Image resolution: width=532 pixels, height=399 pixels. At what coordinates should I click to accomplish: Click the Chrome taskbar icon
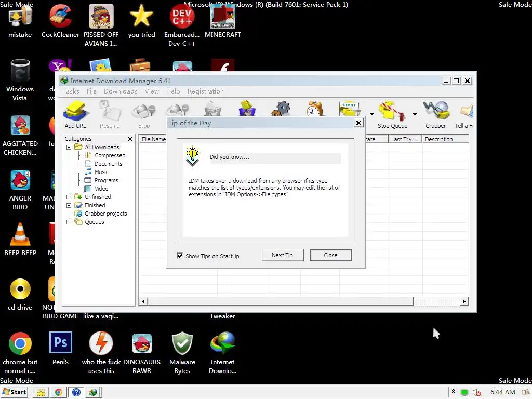(x=58, y=393)
